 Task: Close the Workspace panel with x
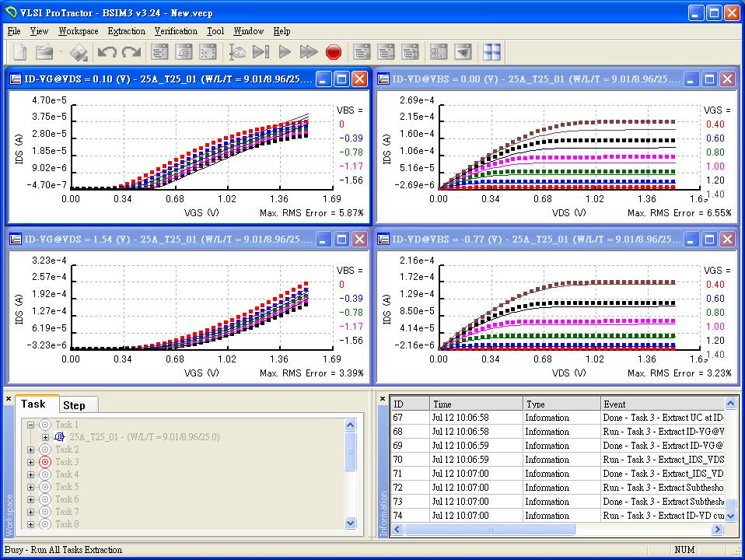9,399
